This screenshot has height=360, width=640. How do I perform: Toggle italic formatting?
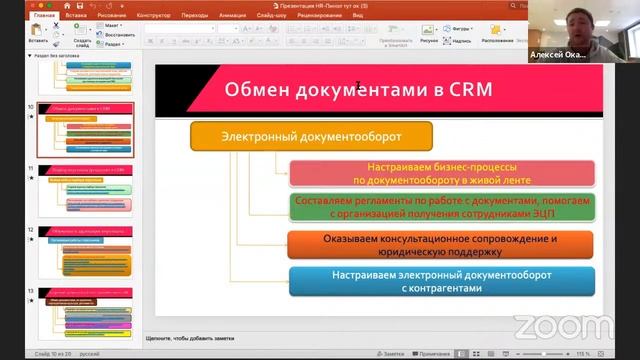coord(162,41)
